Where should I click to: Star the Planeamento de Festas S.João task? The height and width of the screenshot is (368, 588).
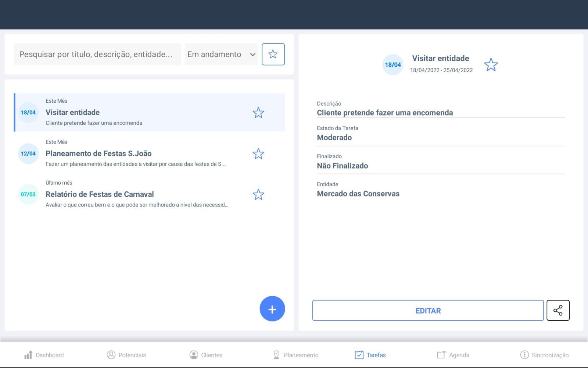tap(258, 154)
